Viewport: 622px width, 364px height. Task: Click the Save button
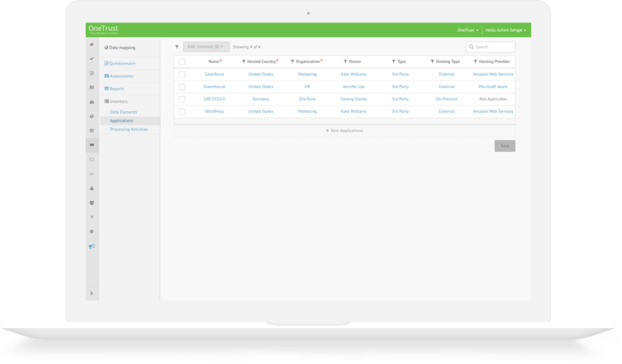tap(504, 146)
